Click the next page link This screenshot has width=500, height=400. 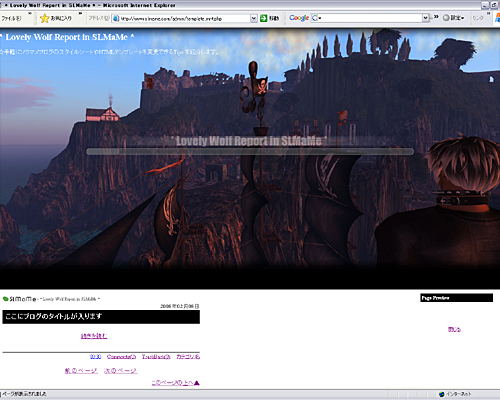[x=120, y=371]
